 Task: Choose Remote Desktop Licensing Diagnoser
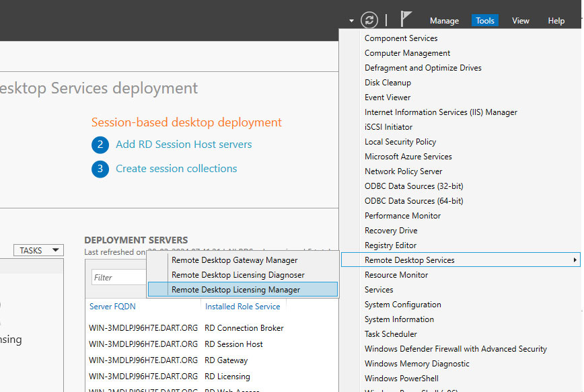point(238,275)
